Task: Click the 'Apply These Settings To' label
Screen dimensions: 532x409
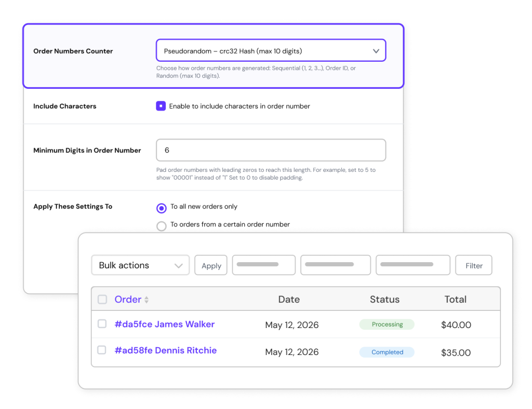Action: pyautogui.click(x=73, y=207)
